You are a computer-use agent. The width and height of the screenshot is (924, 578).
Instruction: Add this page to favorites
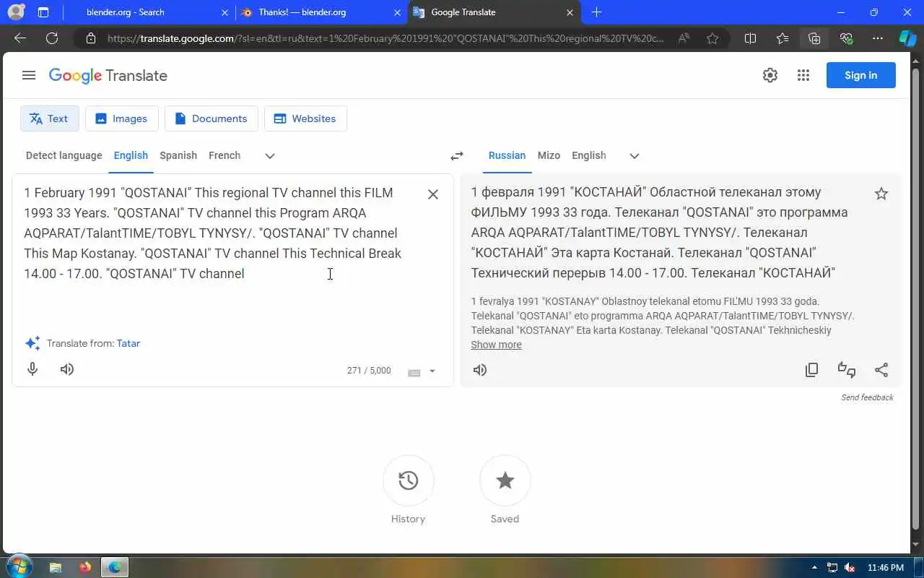[712, 38]
